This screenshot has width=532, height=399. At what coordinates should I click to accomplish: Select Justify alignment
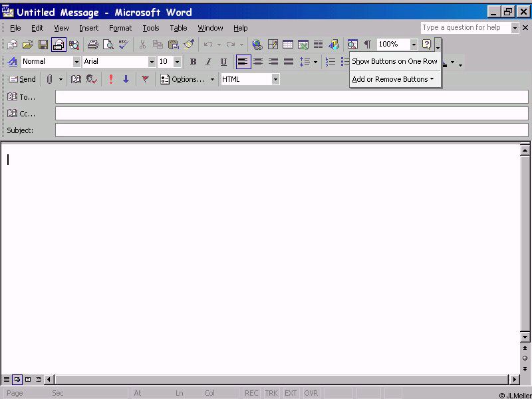(289, 62)
